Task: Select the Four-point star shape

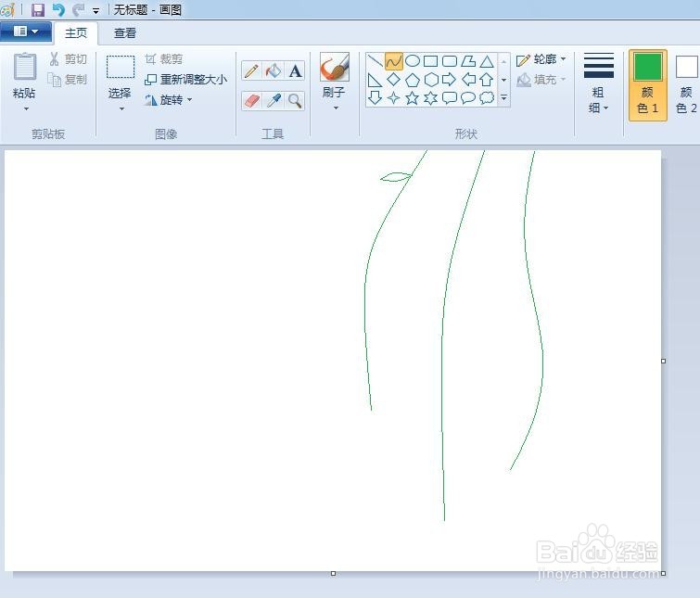Action: point(393,98)
